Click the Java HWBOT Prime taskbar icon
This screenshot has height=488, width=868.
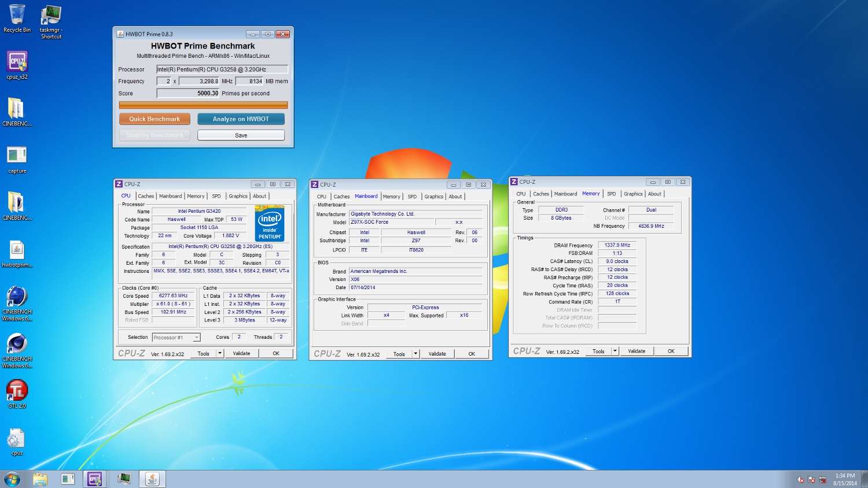click(x=152, y=479)
